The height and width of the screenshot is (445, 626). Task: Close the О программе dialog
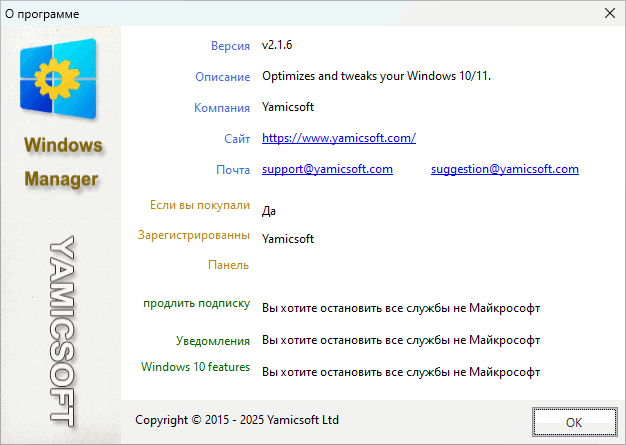click(x=610, y=13)
